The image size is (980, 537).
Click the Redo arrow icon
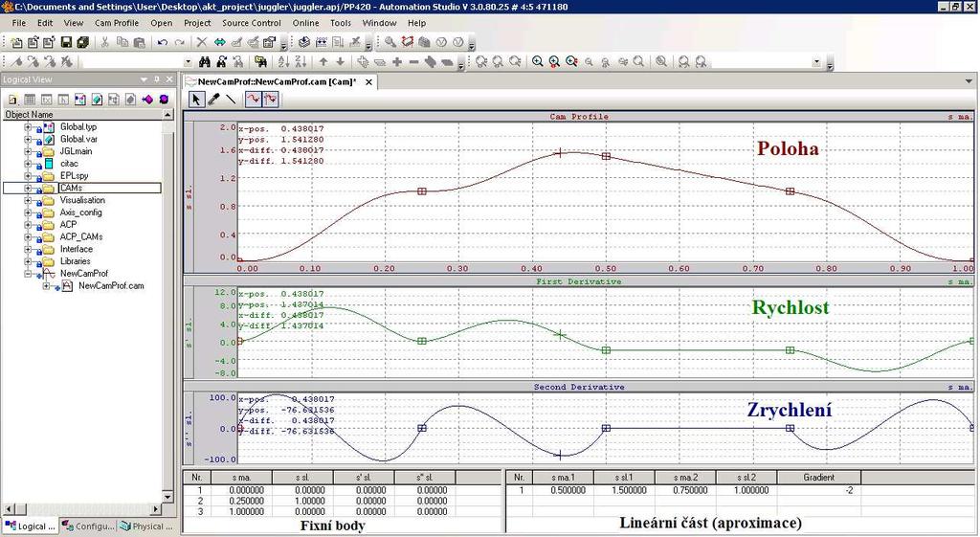click(179, 42)
